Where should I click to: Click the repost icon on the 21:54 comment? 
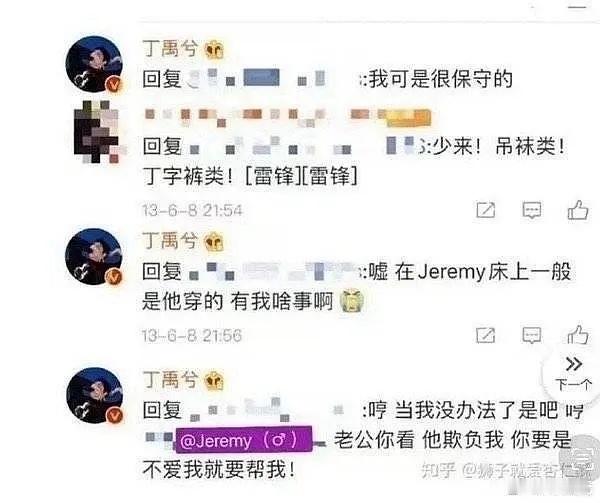pos(486,210)
